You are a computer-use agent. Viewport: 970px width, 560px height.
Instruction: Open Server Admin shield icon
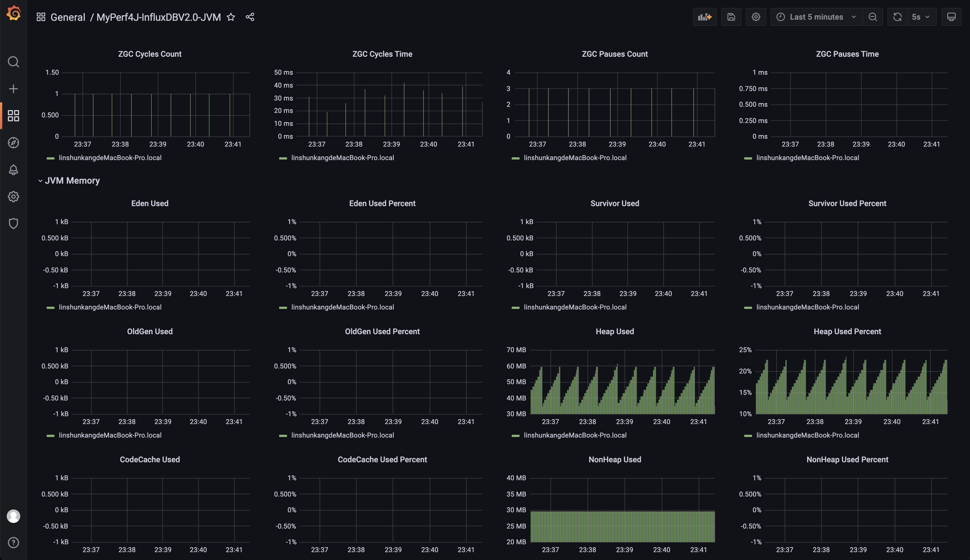point(13,224)
